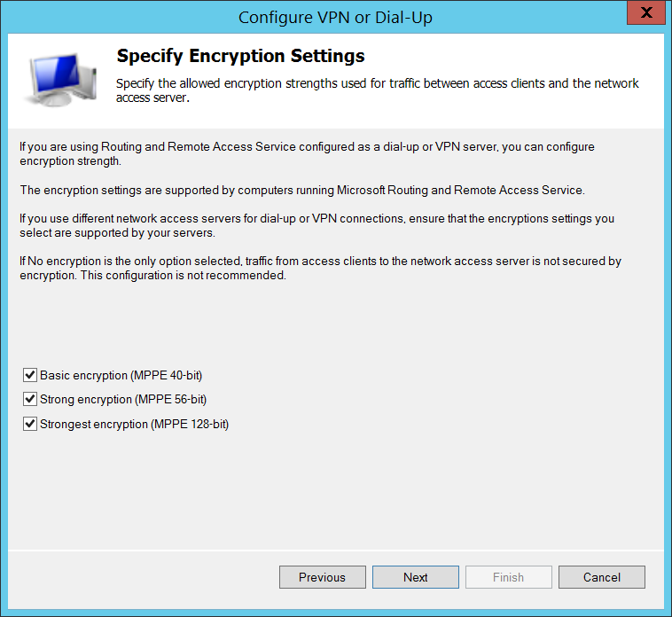Screen dimensions: 672x617
Task: Proceed with the Next button
Action: (x=415, y=577)
